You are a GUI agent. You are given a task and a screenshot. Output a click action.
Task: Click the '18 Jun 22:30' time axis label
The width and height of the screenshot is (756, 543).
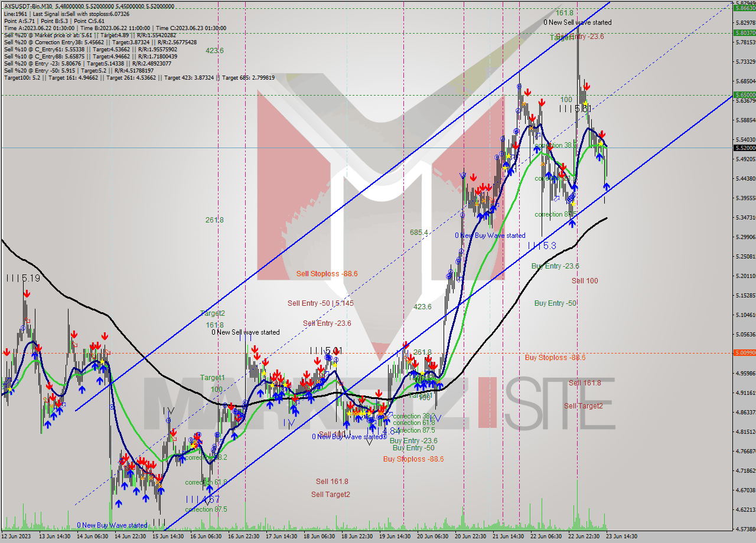[357, 537]
